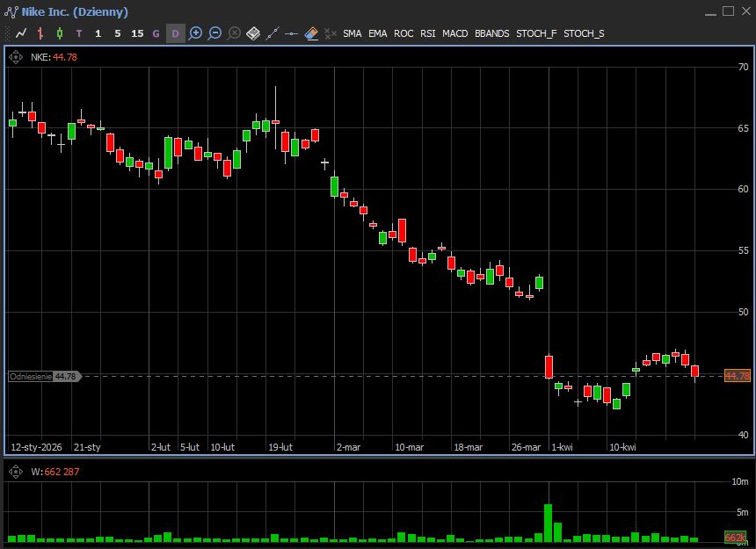Enable the RSI indicator

pos(427,33)
